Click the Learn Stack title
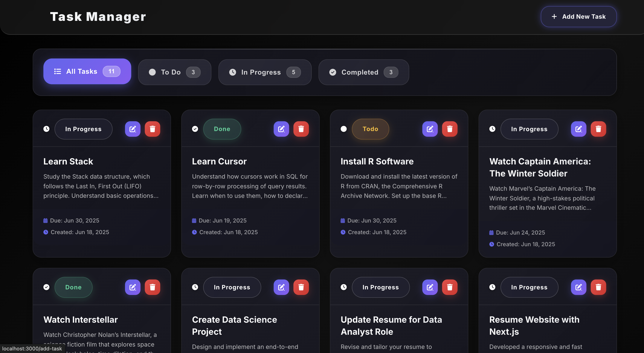This screenshot has height=353, width=644. [x=68, y=162]
